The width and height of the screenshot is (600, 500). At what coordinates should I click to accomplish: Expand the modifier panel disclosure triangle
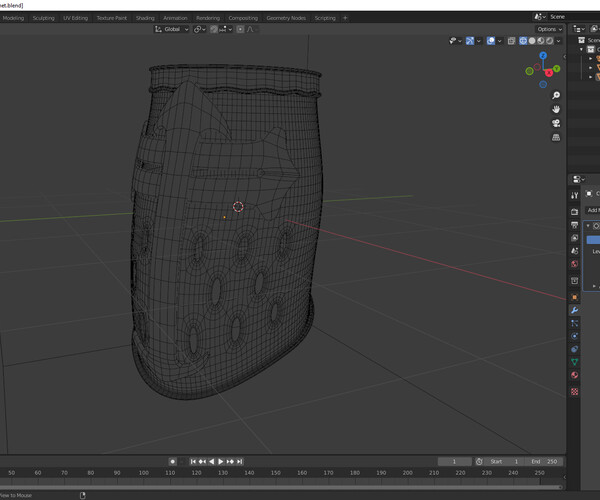[589, 226]
